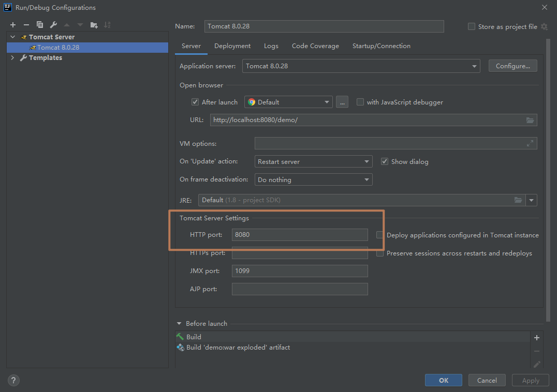Open Default browser dropdown
The image size is (557, 392).
pos(288,102)
